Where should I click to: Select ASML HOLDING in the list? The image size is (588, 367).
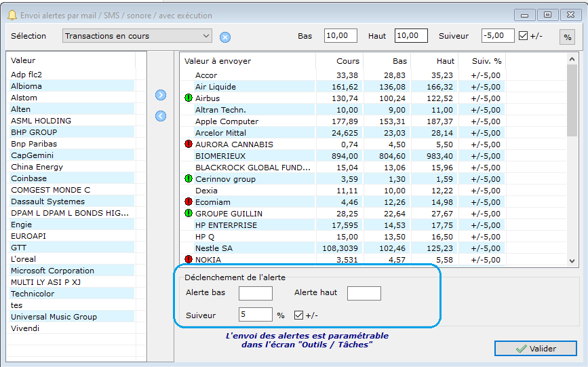point(71,121)
